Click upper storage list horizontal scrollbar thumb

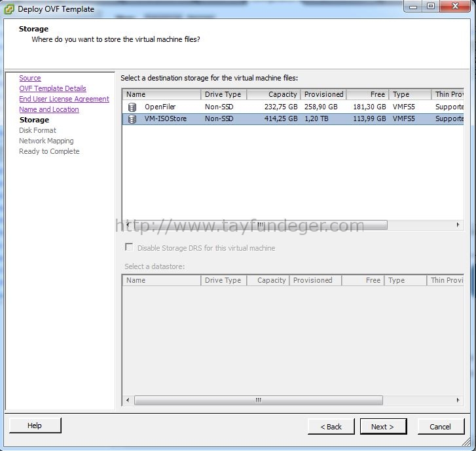(261, 225)
